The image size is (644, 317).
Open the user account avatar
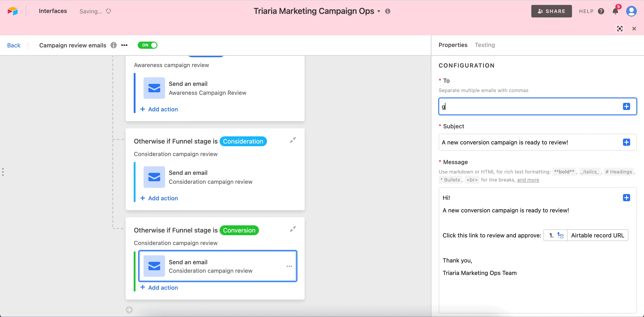[x=631, y=11]
